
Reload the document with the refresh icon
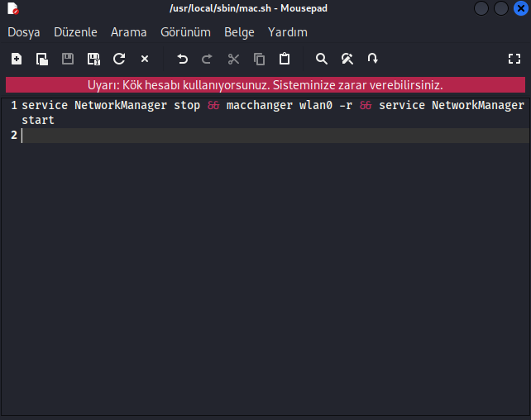tap(119, 59)
